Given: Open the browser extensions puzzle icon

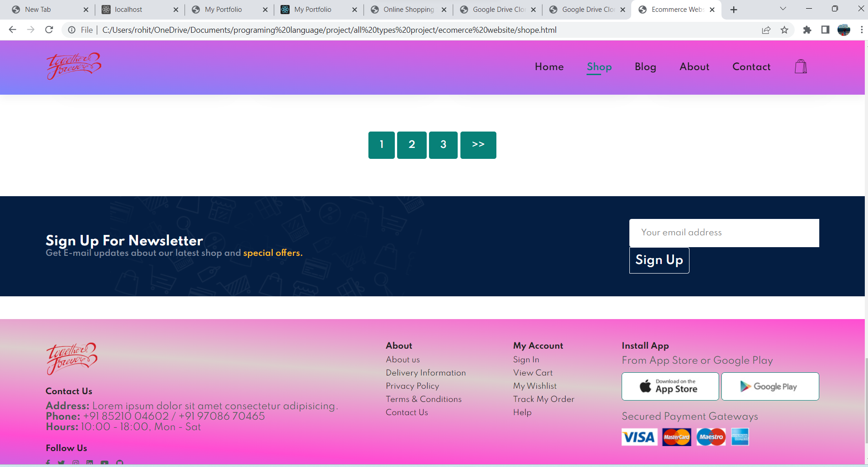Looking at the screenshot, I should click(807, 30).
